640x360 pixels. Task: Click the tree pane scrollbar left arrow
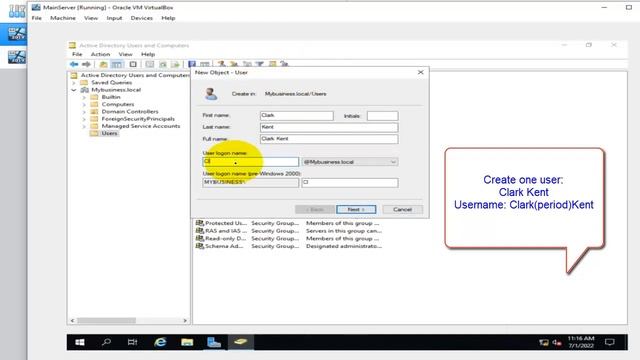pos(73,320)
